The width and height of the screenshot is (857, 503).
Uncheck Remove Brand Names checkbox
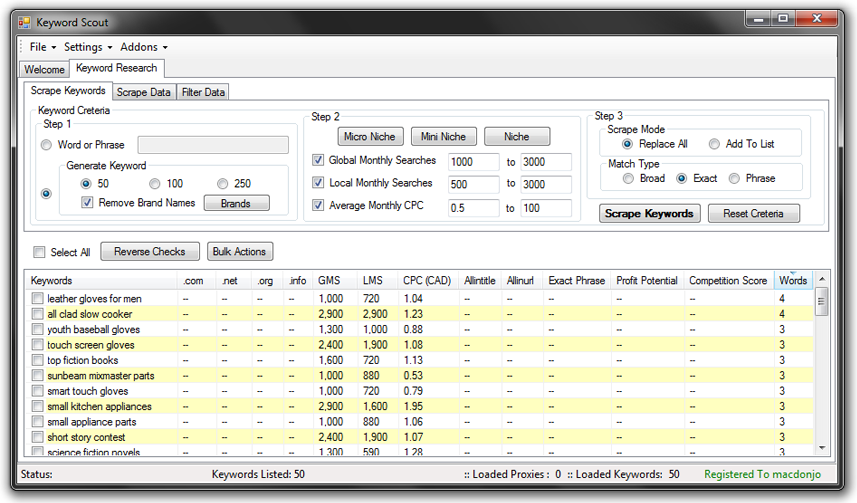click(88, 203)
